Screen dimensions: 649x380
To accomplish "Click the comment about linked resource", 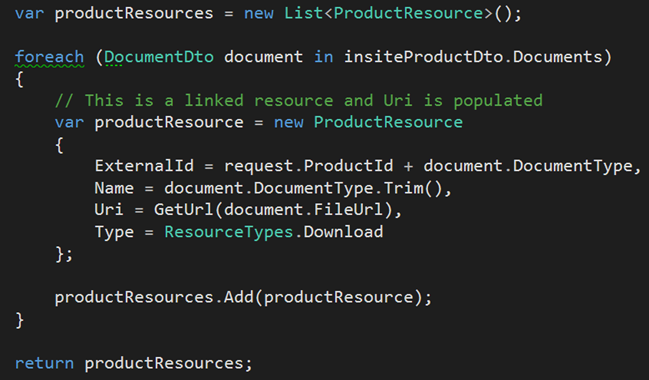I will tap(298, 101).
